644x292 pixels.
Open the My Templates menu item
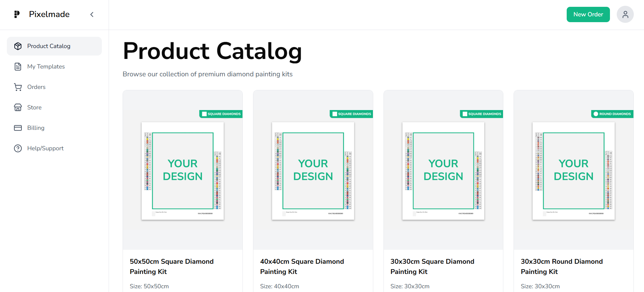point(46,66)
